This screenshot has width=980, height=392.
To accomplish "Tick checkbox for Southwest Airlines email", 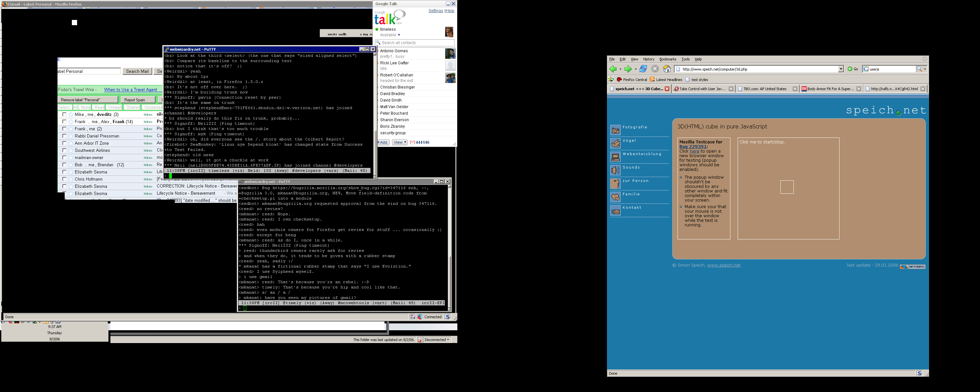I will click(64, 151).
